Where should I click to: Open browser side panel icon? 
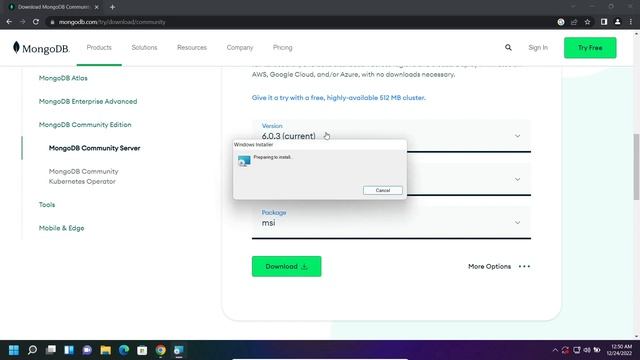[604, 22]
